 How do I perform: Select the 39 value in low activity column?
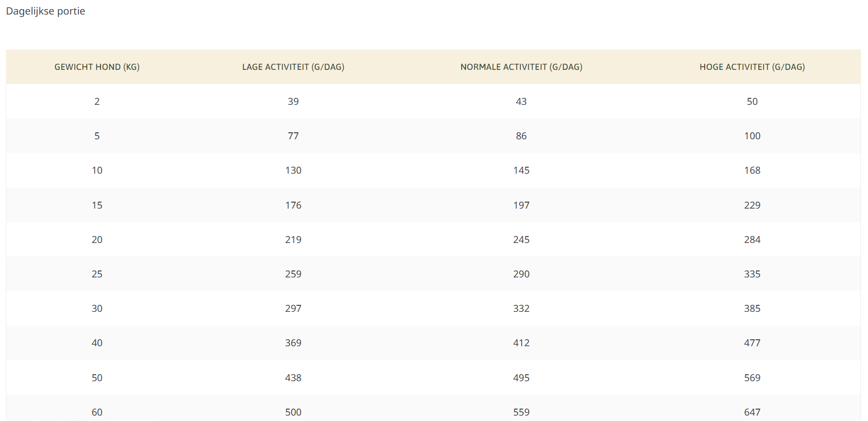(293, 102)
